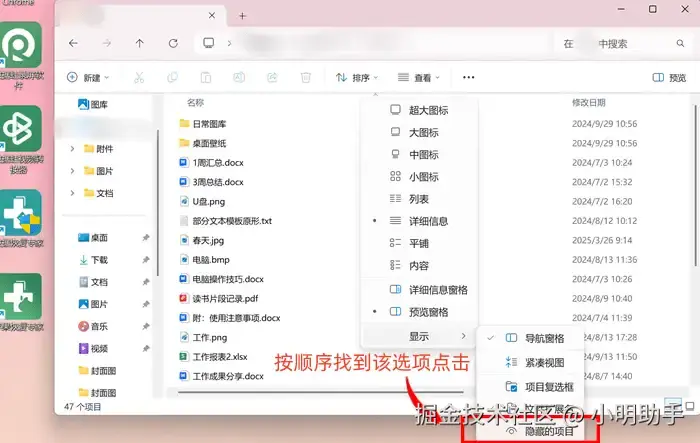Viewport: 700px width, 443px height.
Task: Click the Paste icon in toolbar
Action: click(206, 77)
